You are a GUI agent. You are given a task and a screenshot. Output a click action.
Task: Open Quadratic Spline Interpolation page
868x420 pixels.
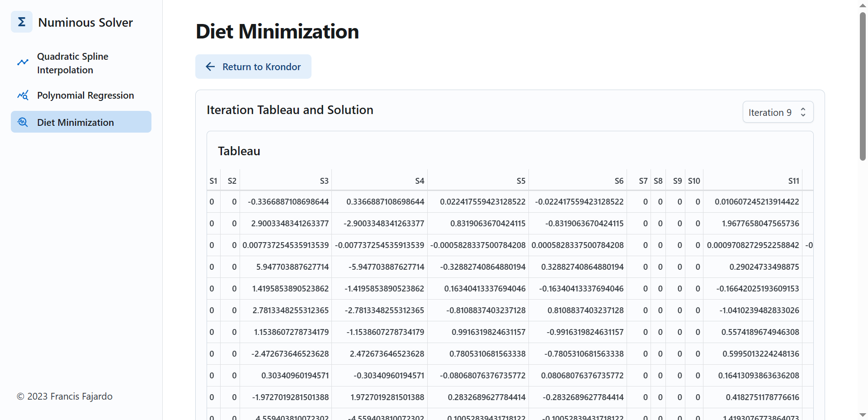tap(81, 63)
